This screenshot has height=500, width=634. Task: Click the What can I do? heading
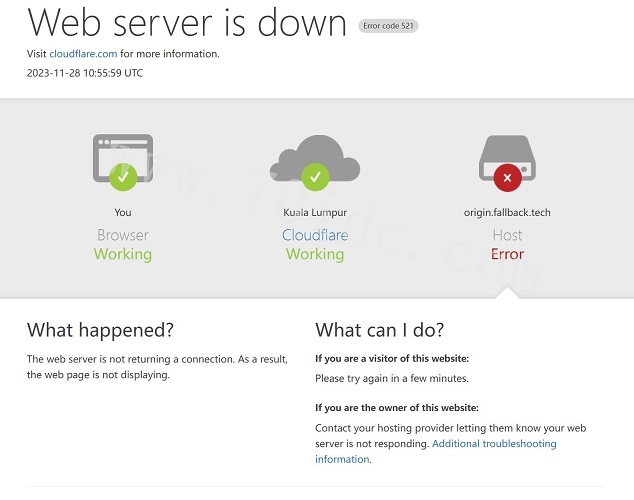(380, 330)
